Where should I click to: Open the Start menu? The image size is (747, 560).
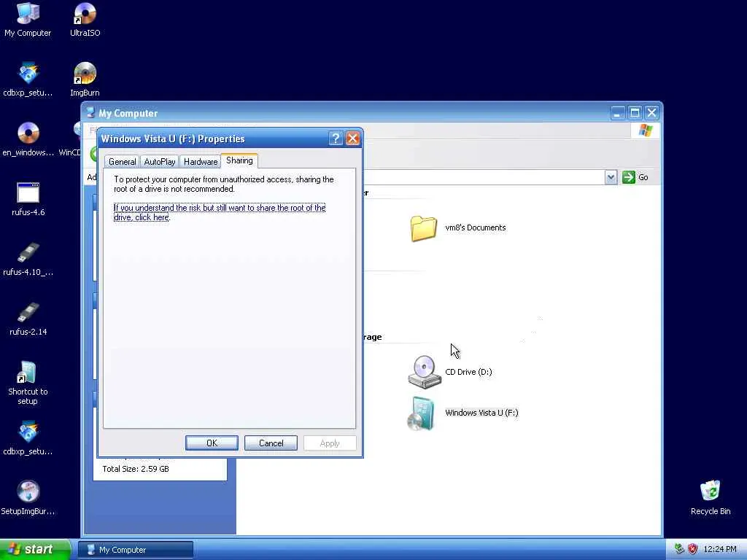click(x=35, y=549)
